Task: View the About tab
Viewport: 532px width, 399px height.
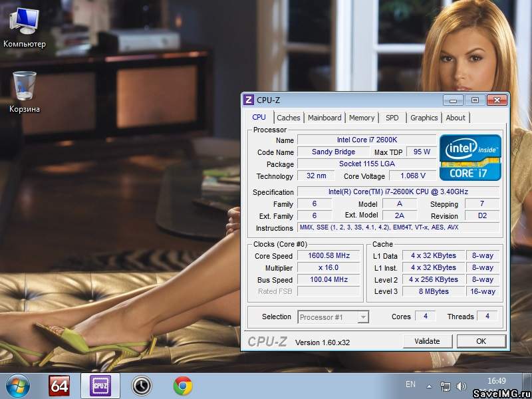Action: click(456, 118)
